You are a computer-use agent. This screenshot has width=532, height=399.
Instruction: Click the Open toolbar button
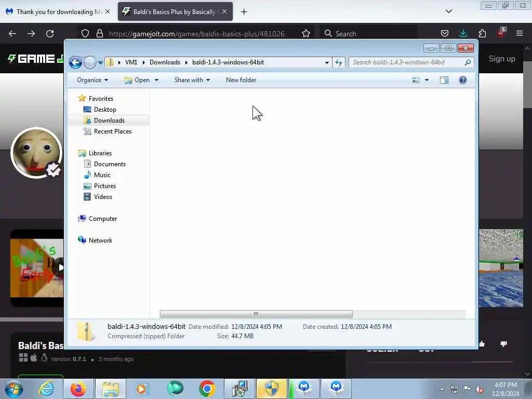click(137, 80)
